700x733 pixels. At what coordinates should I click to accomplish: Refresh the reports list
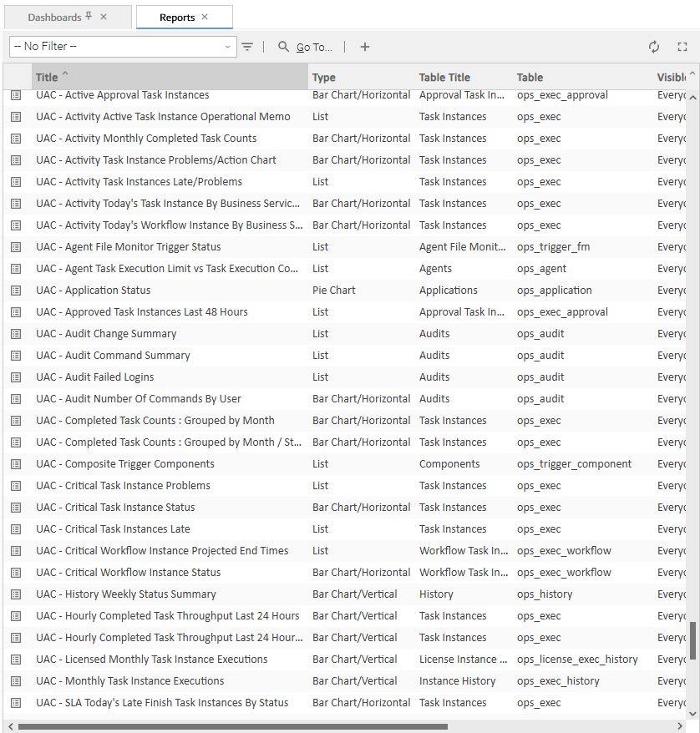[x=654, y=48]
